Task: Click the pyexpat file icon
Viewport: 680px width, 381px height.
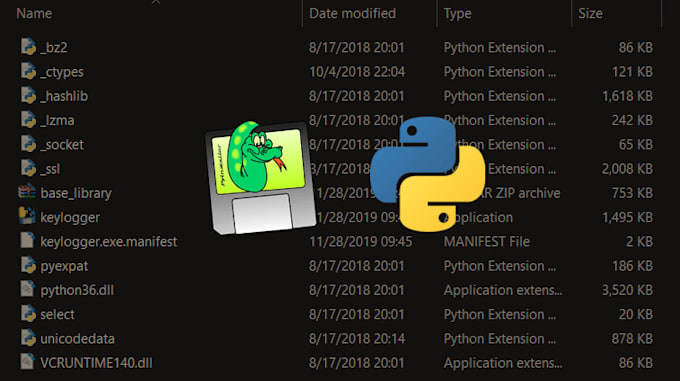Action: tap(28, 265)
